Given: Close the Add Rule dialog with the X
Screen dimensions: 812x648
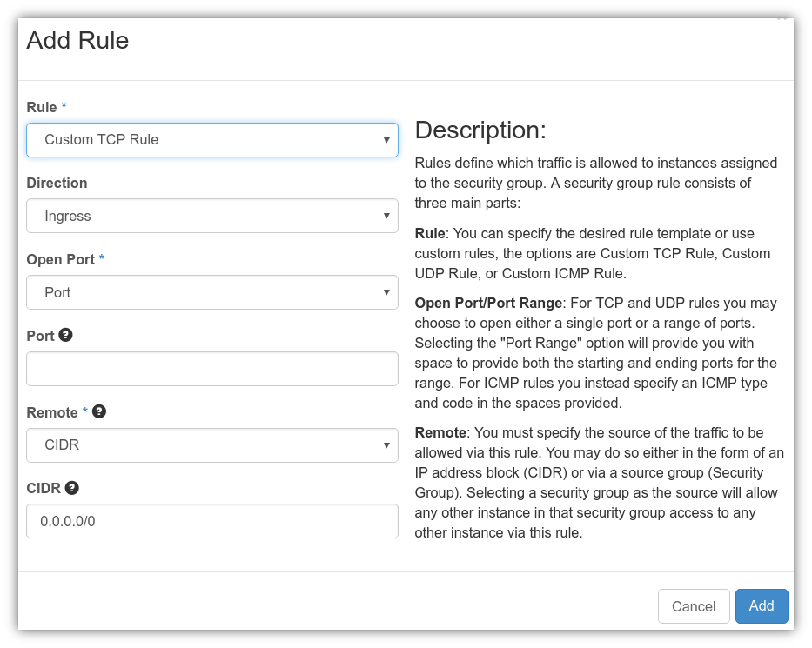Looking at the screenshot, I should 781,18.
